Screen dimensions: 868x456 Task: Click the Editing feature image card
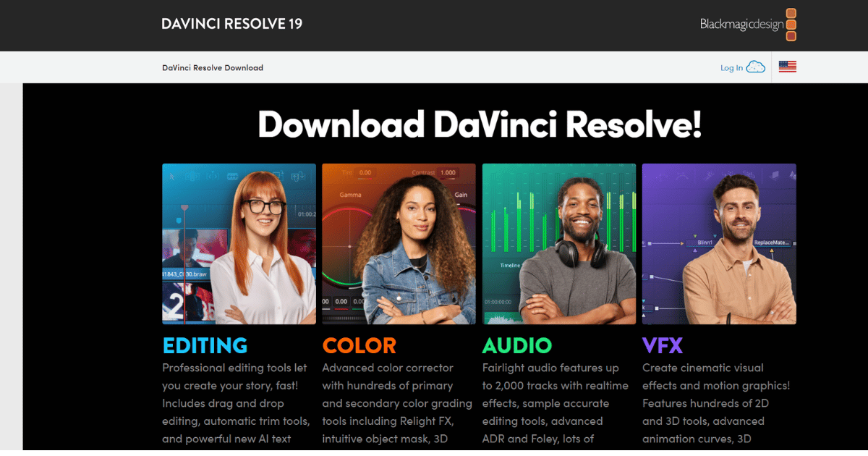point(239,243)
